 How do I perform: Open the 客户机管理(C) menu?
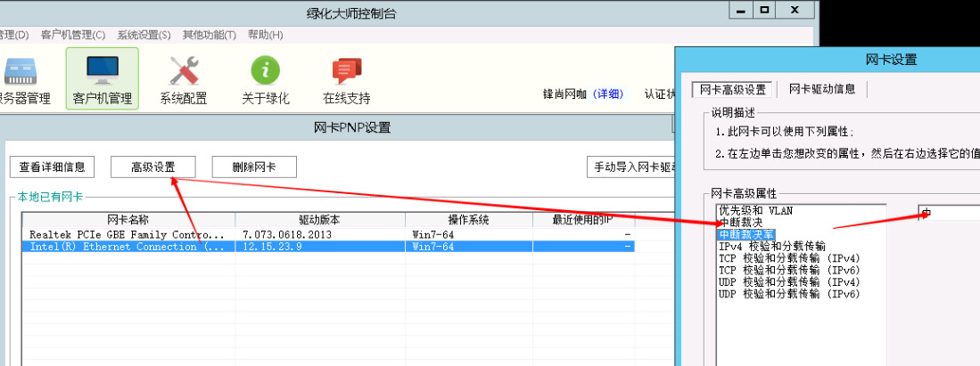(x=73, y=35)
